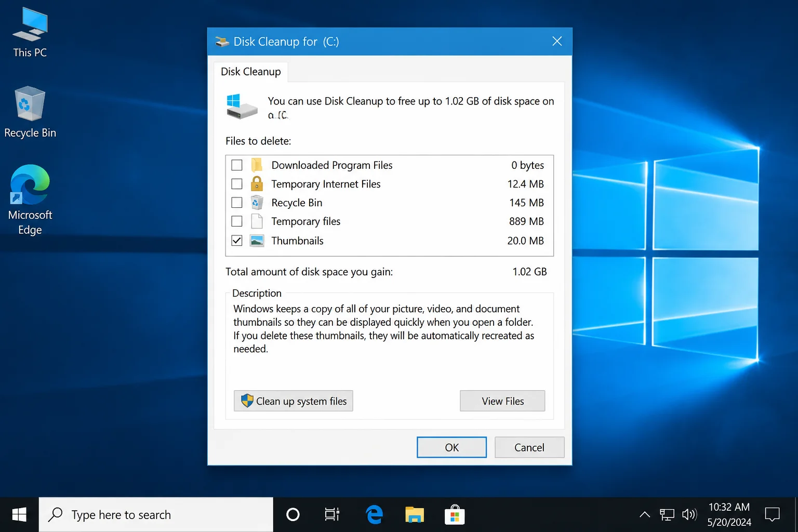Tick the Temporary files checkbox
Viewport: 798px width, 532px height.
pyautogui.click(x=237, y=221)
